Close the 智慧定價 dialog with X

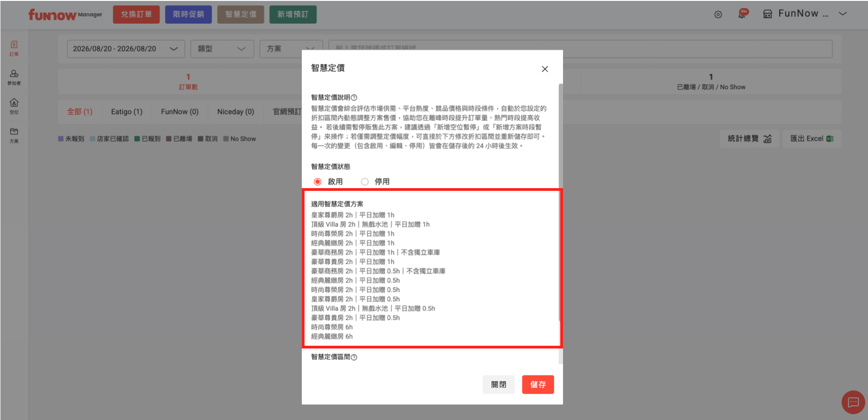tap(545, 69)
